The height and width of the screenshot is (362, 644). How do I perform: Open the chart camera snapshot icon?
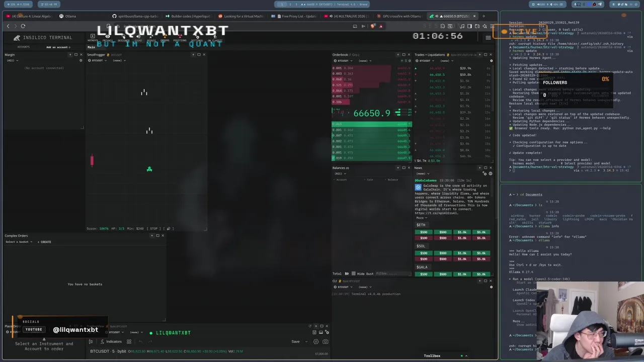tap(326, 341)
